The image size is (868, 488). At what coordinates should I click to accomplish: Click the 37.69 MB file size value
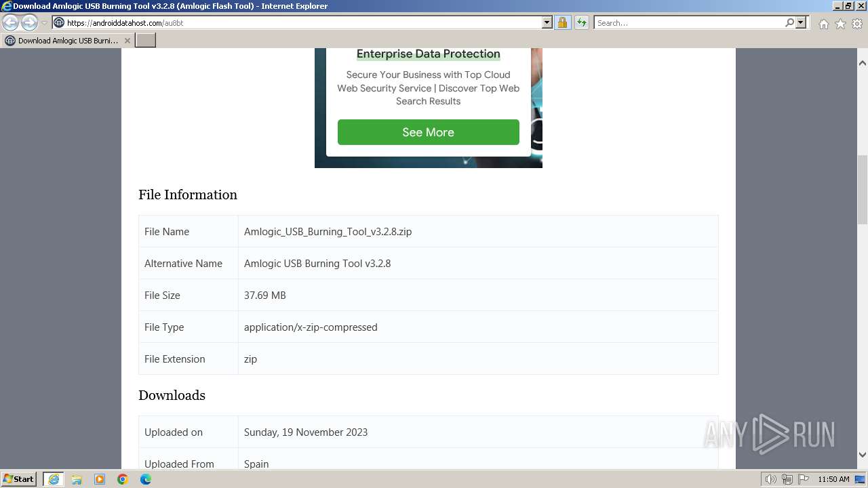[x=265, y=295]
